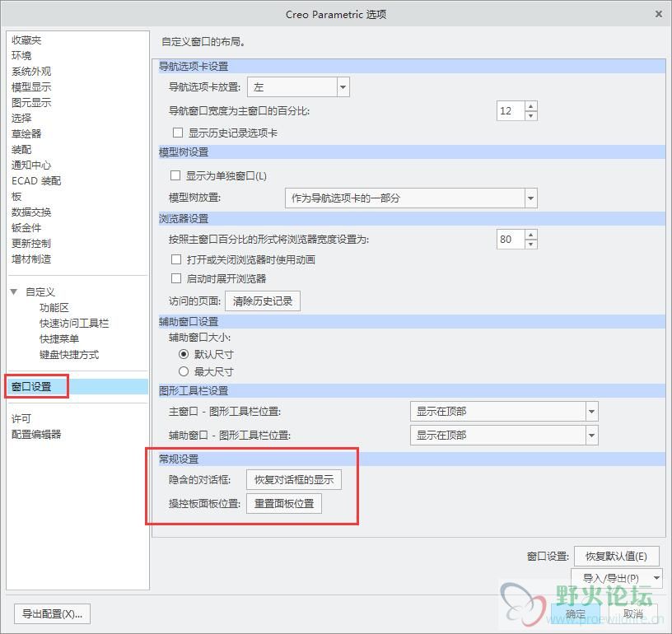Open 辅助窗口 - 图形工具栏位置 dropdown

point(504,436)
